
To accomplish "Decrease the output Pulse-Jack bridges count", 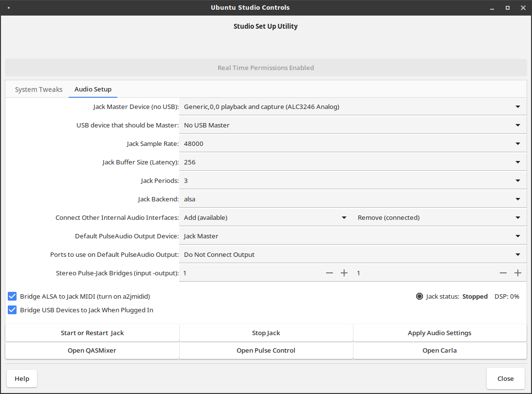I will 503,273.
